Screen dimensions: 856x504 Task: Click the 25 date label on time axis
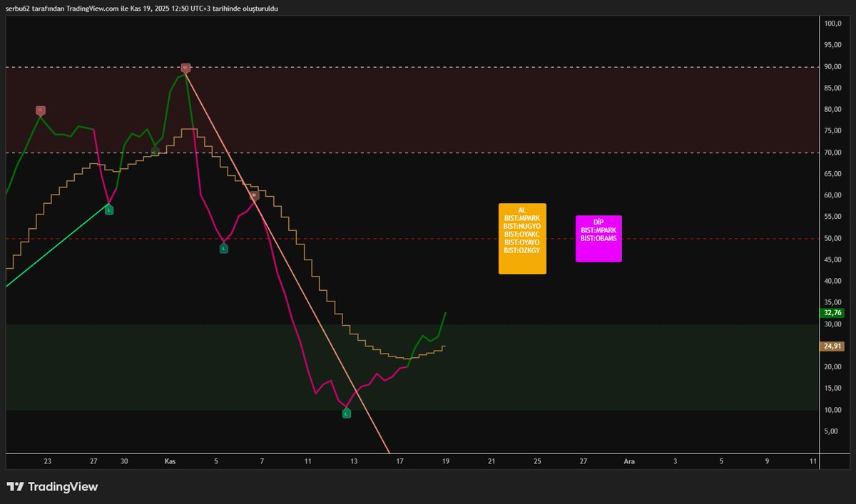pyautogui.click(x=537, y=461)
